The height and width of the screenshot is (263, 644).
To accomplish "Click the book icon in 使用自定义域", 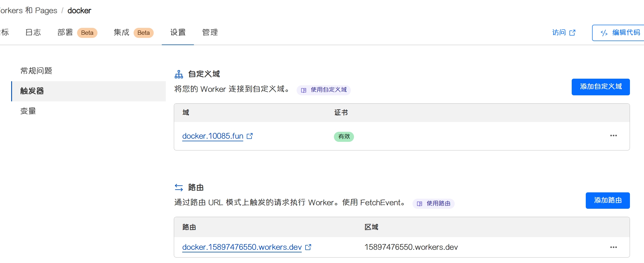I will point(303,90).
